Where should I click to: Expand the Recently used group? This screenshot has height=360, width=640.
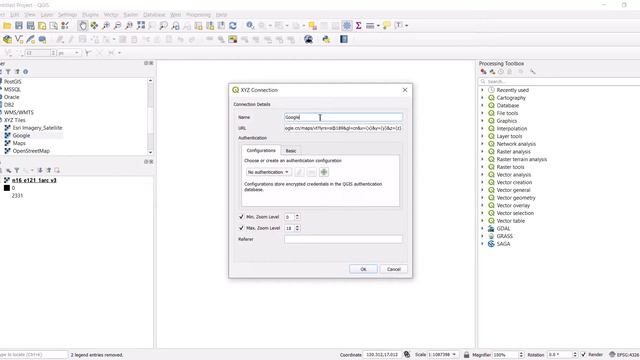482,90
